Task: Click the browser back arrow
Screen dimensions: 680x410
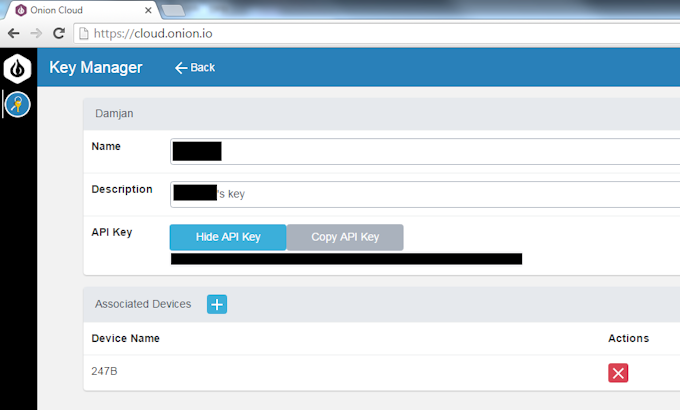Action: pos(13,33)
